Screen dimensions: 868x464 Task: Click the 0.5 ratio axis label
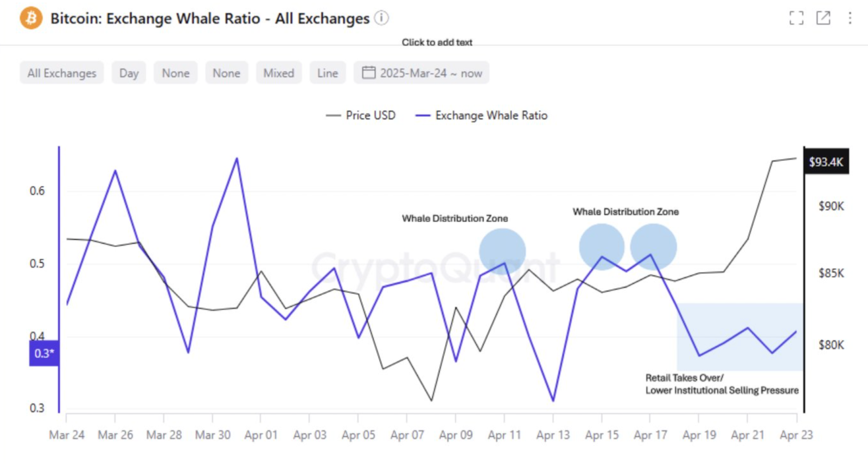coord(37,263)
